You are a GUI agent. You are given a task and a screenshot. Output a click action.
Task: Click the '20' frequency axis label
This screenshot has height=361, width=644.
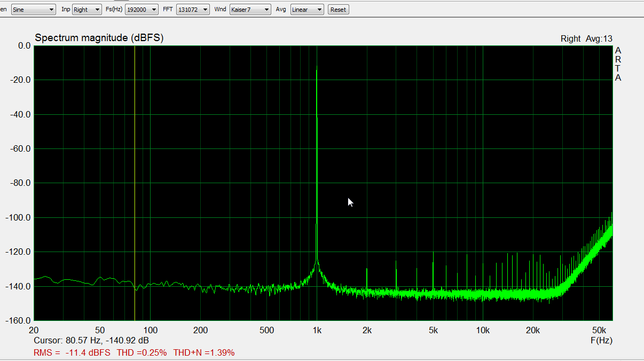pyautogui.click(x=34, y=330)
